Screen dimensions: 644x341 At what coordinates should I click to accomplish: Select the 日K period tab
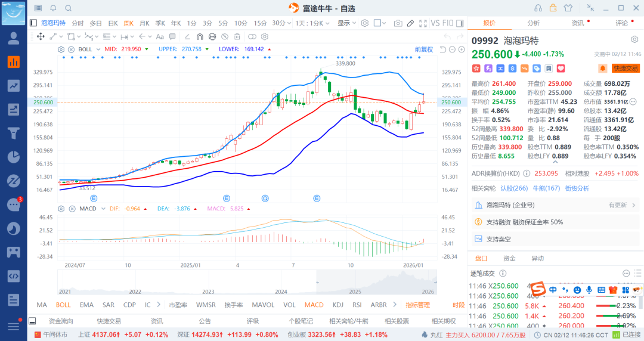113,23
